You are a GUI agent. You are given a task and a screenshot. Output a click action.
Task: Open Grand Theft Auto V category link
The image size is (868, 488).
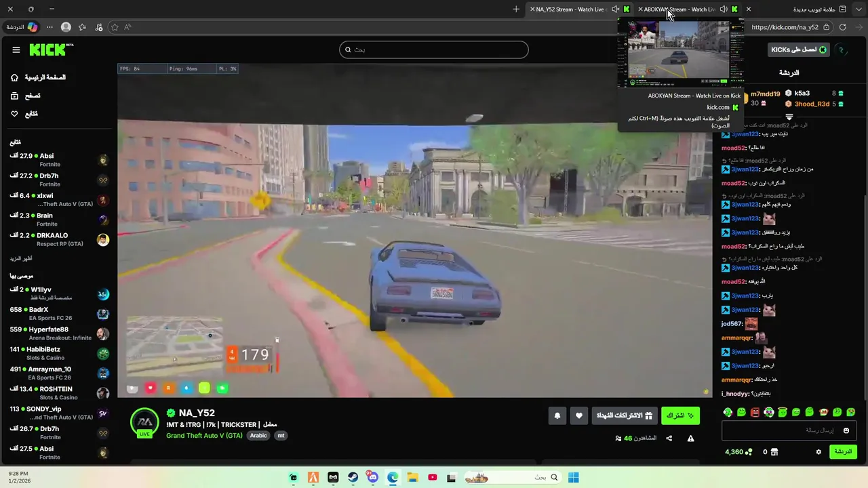[x=204, y=435]
